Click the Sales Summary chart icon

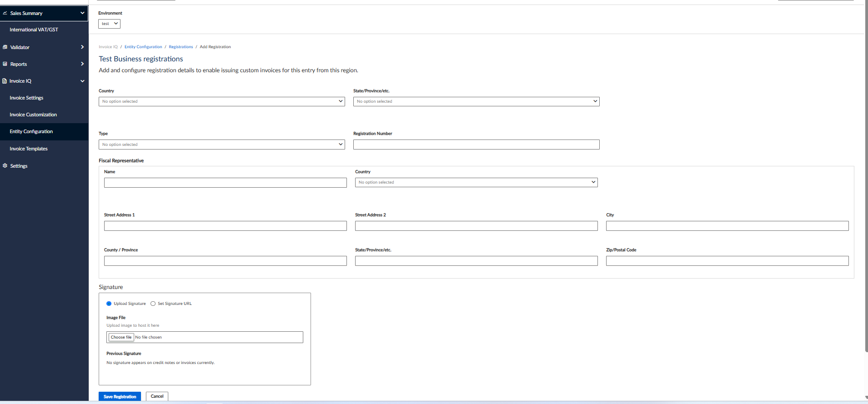pos(5,13)
